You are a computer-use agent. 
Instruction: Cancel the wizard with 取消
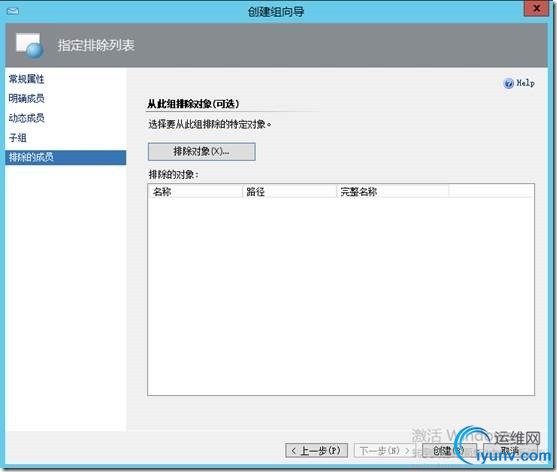point(510,451)
